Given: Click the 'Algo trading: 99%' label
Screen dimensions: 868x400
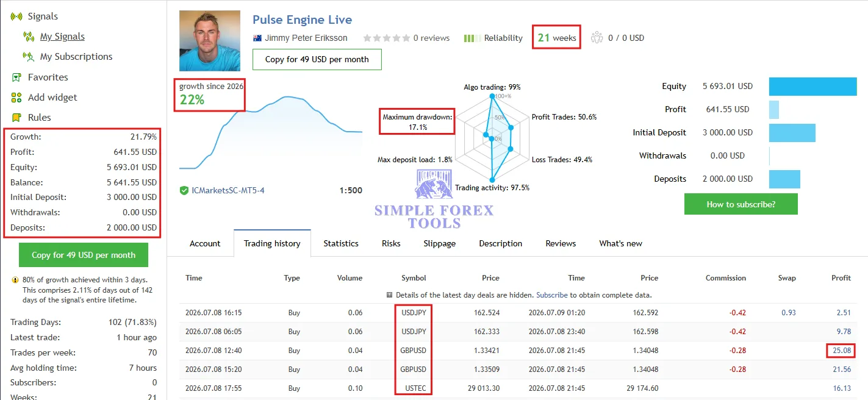Looking at the screenshot, I should coord(492,87).
